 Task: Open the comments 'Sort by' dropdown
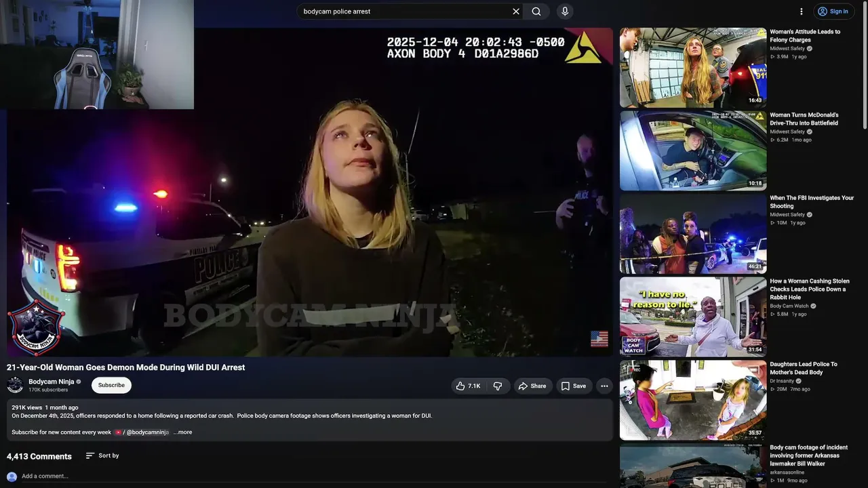tap(102, 455)
